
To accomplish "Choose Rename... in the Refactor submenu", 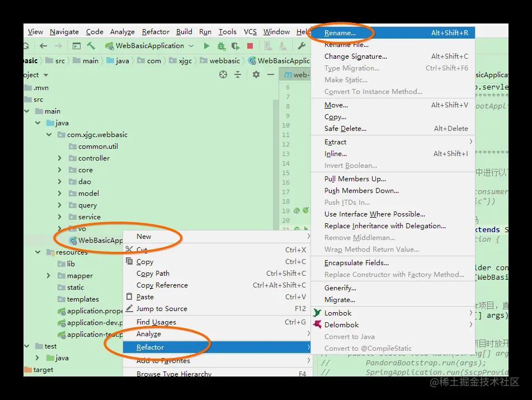I will click(x=393, y=33).
